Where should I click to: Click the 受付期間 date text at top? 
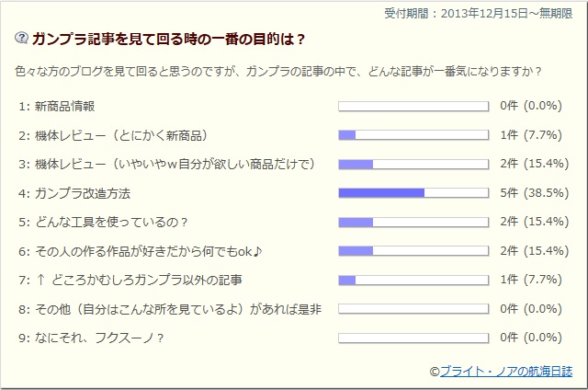coord(479,14)
